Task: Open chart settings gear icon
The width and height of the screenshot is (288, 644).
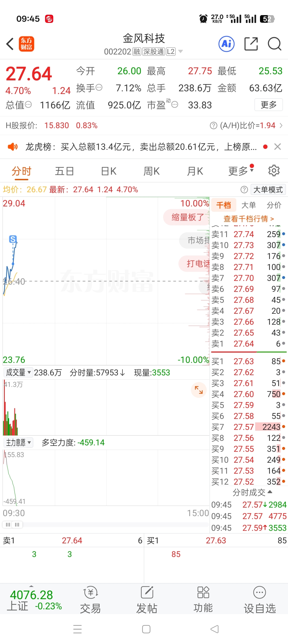Action: [274, 171]
